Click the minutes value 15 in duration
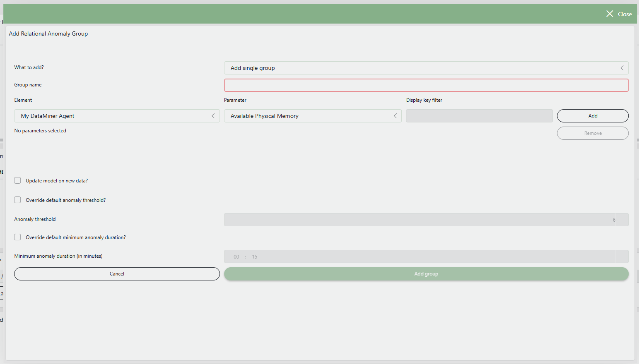 click(255, 257)
